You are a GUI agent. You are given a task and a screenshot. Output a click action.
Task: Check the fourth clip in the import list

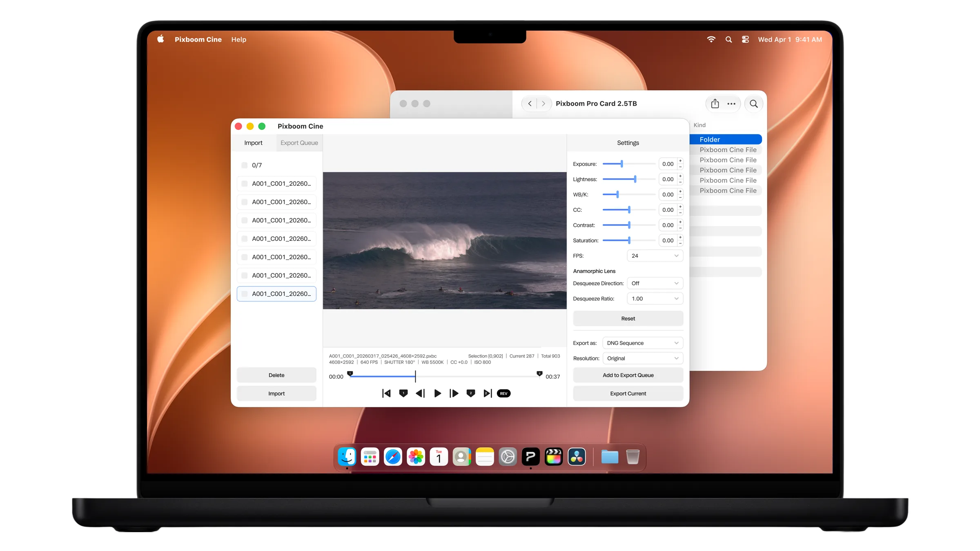point(244,239)
